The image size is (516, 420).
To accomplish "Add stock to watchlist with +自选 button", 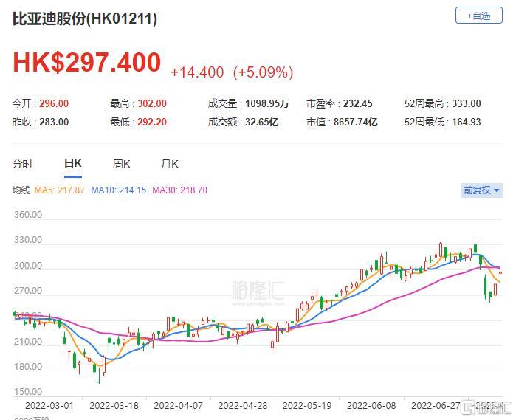I will (x=479, y=16).
